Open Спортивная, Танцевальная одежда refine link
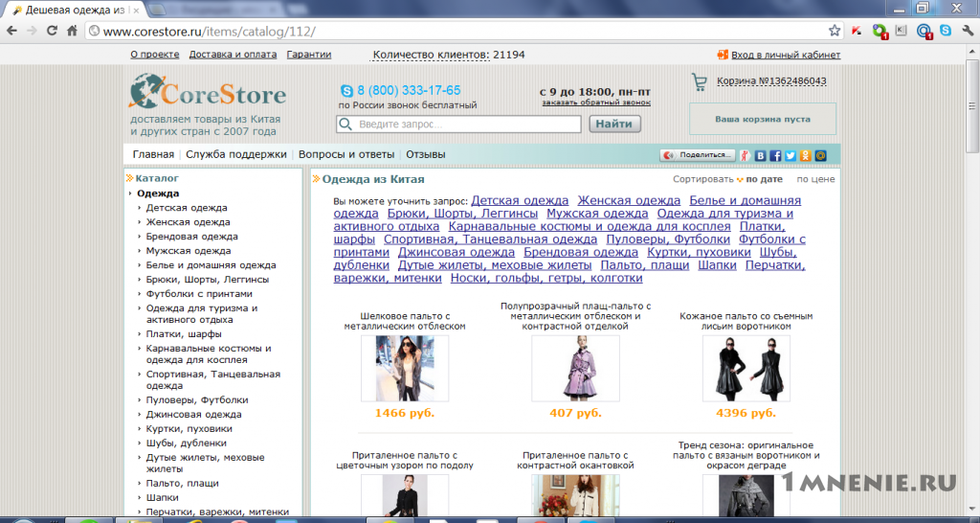Viewport: 980px width, 523px height. (491, 239)
